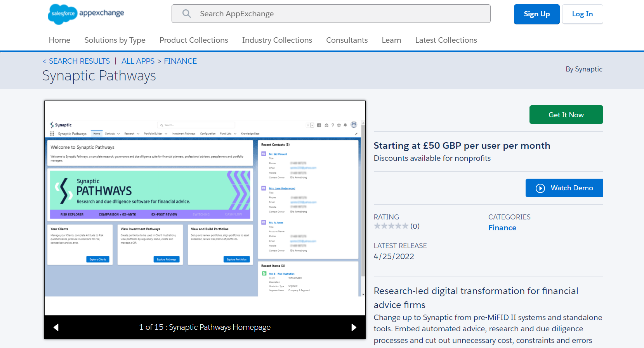
Task: Click the Get It Now button
Action: click(566, 115)
